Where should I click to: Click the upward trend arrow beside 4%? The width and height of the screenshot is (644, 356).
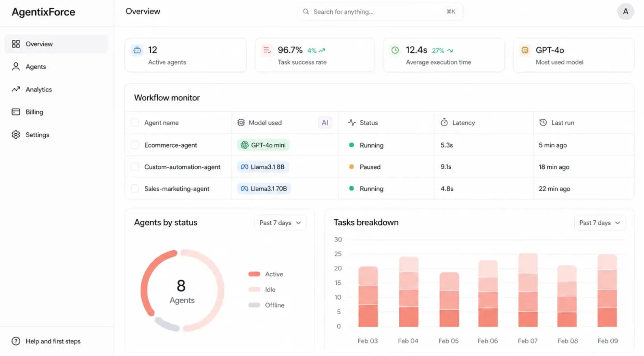(322, 51)
